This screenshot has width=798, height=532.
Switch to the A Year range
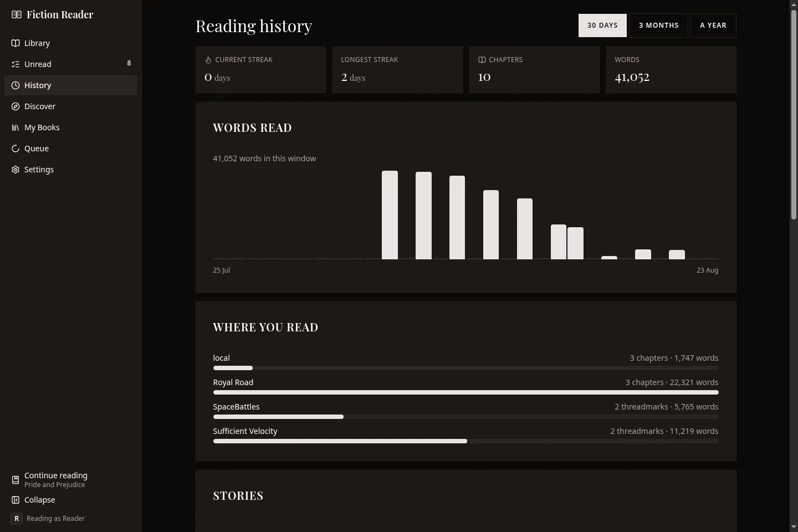pyautogui.click(x=713, y=25)
